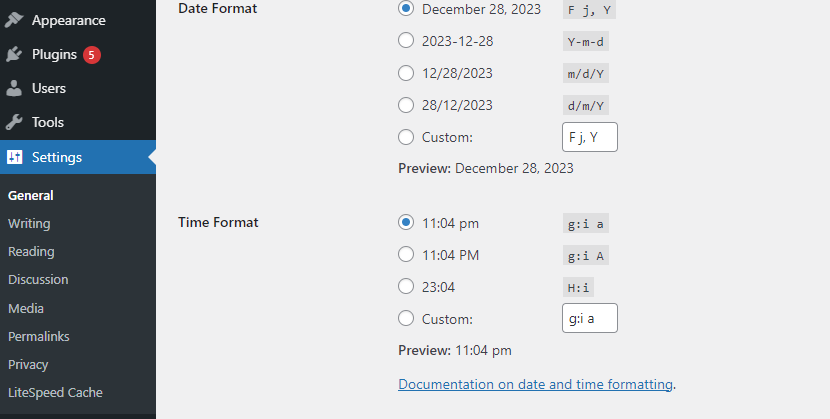Screen dimensions: 830x419
Task: Click the Appearance paintbrush icon
Action: [x=14, y=20]
